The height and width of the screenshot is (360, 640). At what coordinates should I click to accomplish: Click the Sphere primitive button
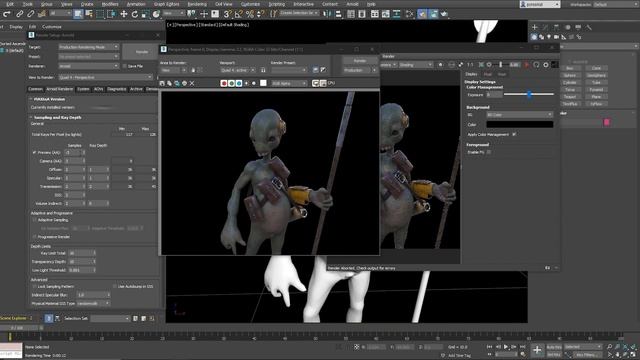[570, 76]
